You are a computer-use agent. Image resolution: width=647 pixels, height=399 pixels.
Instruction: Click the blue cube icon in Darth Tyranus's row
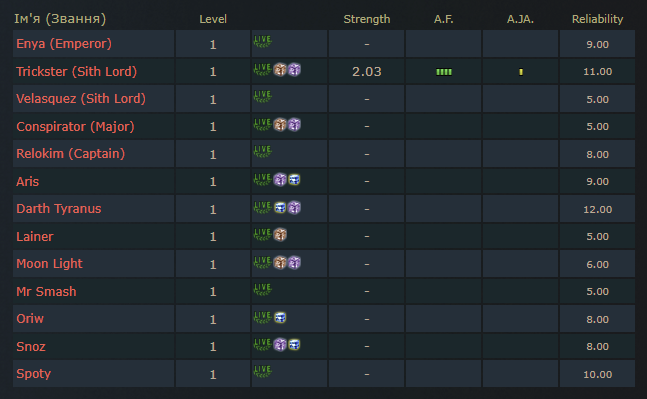point(280,207)
